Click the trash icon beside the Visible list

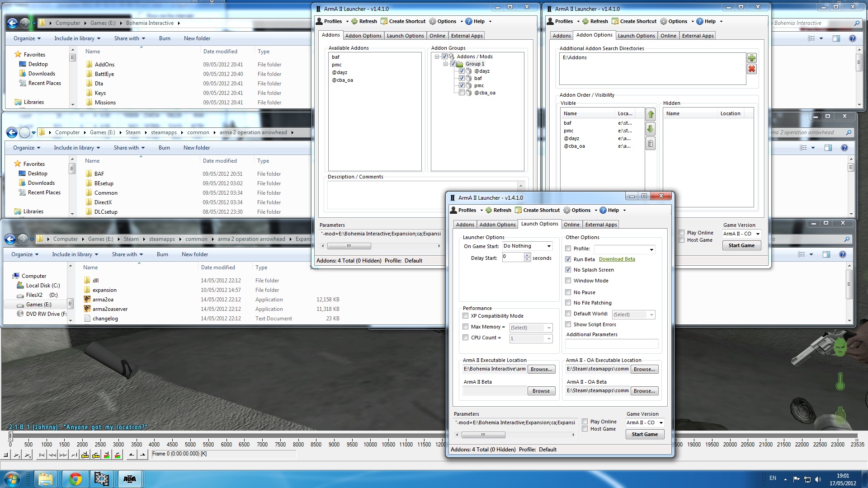point(651,144)
